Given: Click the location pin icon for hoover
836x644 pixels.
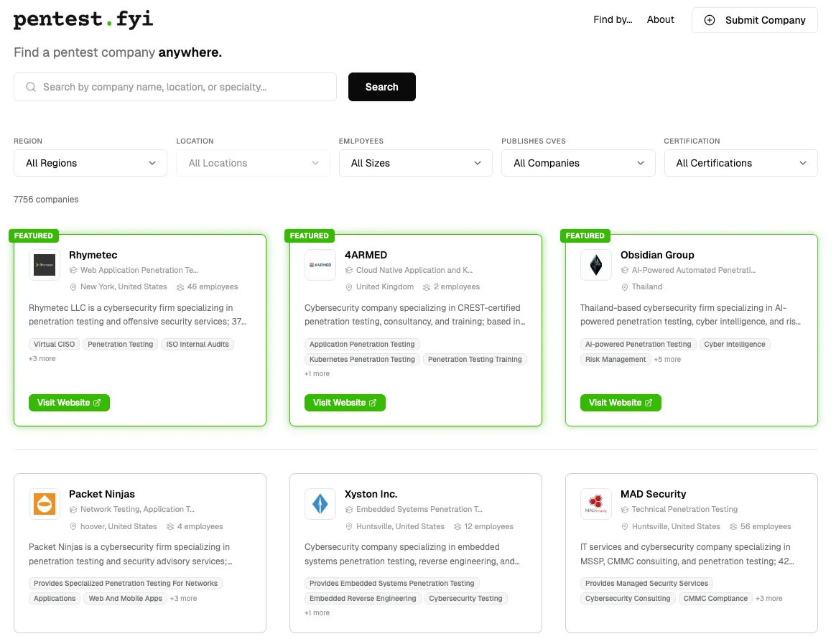Looking at the screenshot, I should 73,527.
